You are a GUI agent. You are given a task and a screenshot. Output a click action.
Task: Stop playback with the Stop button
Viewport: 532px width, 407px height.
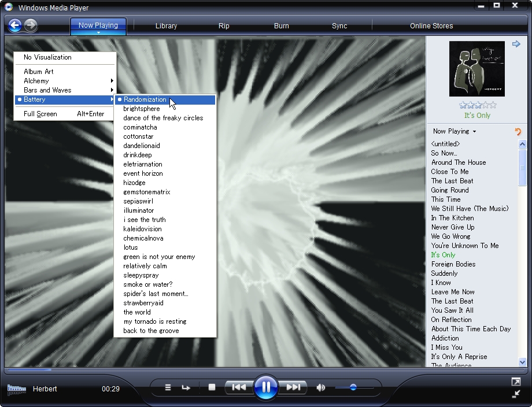[x=212, y=387]
